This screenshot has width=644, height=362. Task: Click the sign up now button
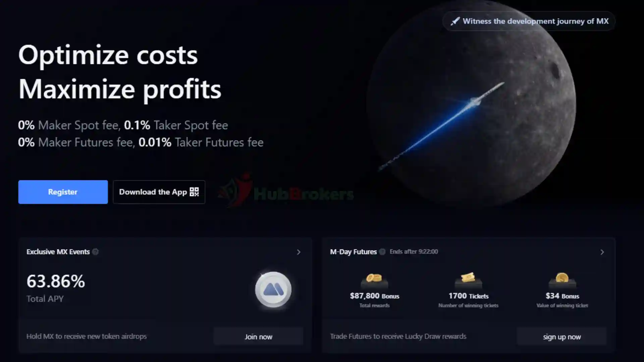[x=562, y=337]
